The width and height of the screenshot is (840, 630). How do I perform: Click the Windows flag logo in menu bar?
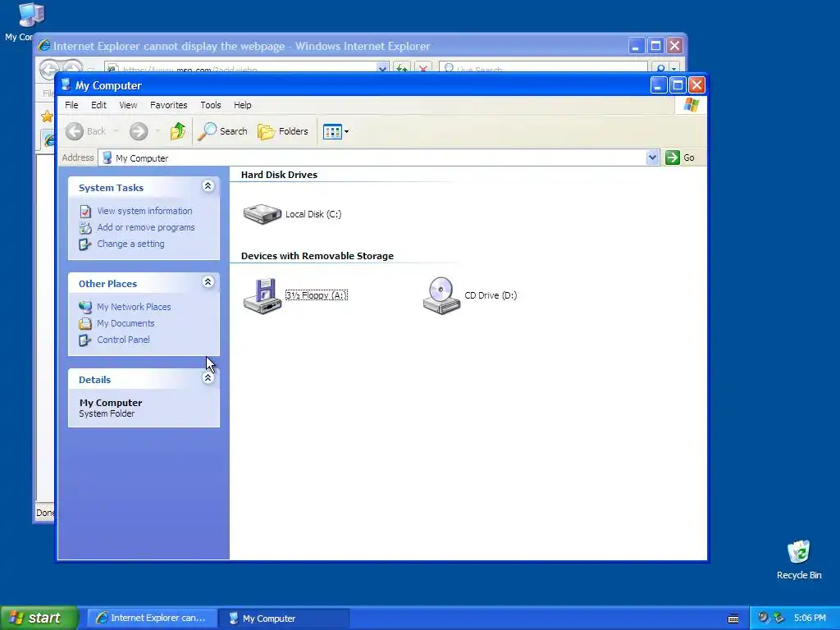click(691, 105)
